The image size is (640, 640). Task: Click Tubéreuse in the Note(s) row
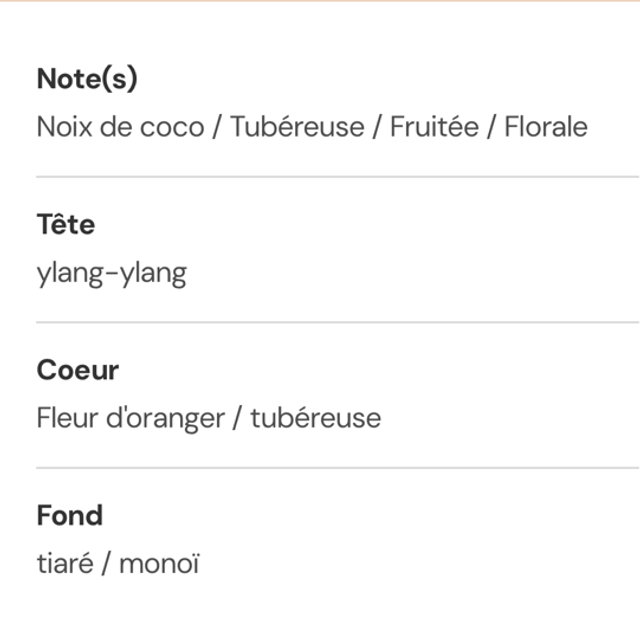click(298, 127)
